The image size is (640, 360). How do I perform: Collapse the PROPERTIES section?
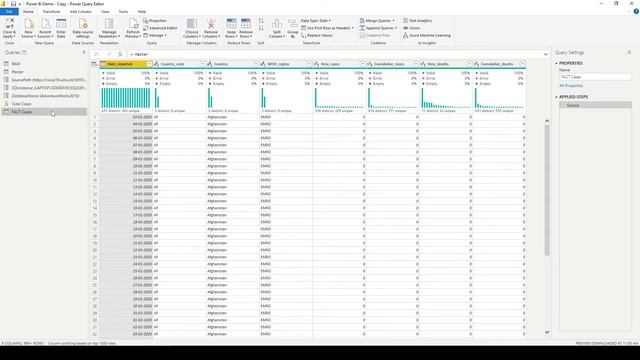[x=556, y=63]
